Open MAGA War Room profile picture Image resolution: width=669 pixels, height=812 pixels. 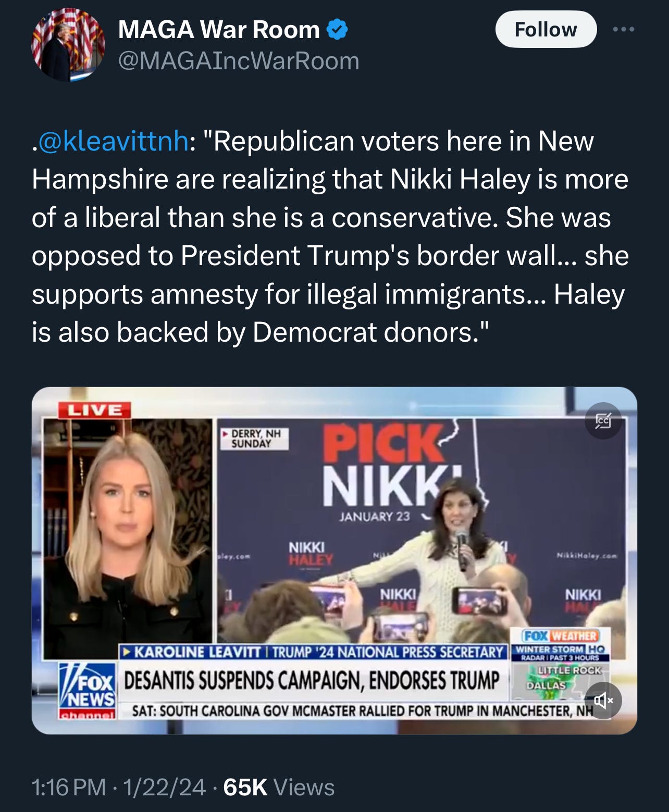68,45
